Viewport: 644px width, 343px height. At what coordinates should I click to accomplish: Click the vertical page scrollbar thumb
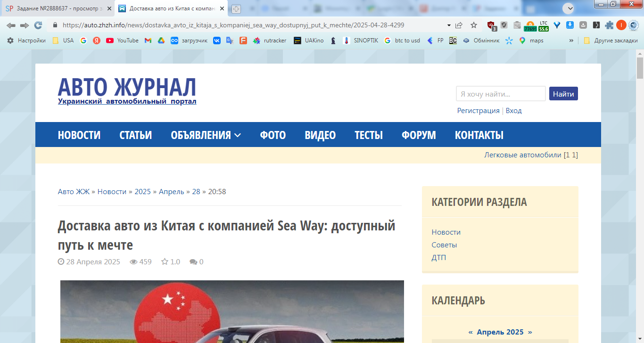[x=640, y=67]
